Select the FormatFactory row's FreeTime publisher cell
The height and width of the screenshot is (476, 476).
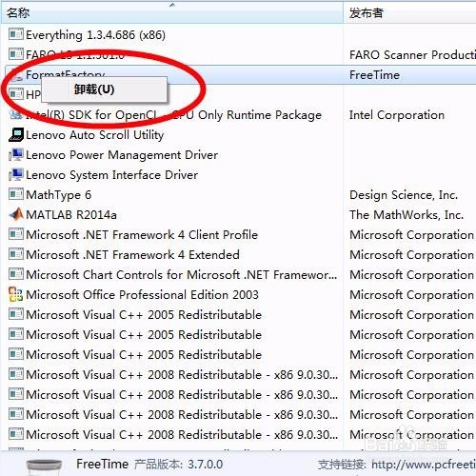(374, 75)
